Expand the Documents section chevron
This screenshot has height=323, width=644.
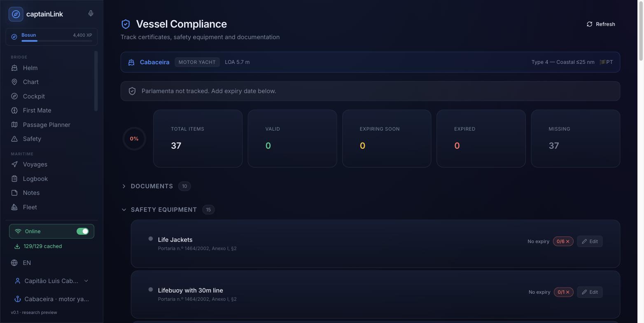(x=124, y=186)
